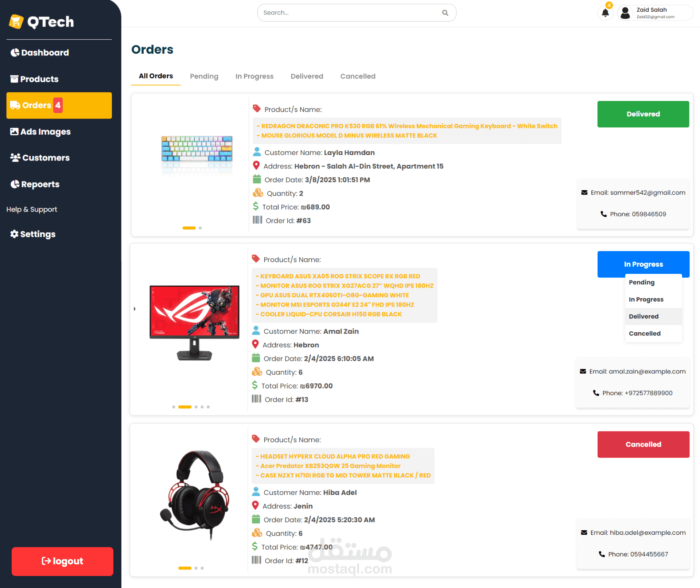Click calendar icon in order #13
Viewport: 700px width, 588px height.
point(256,358)
